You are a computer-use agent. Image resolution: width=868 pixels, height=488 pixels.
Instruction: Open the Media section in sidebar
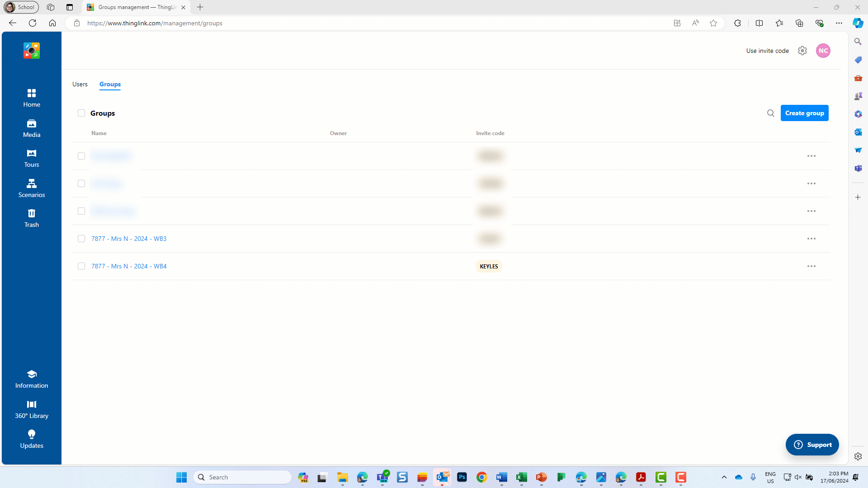click(x=32, y=128)
